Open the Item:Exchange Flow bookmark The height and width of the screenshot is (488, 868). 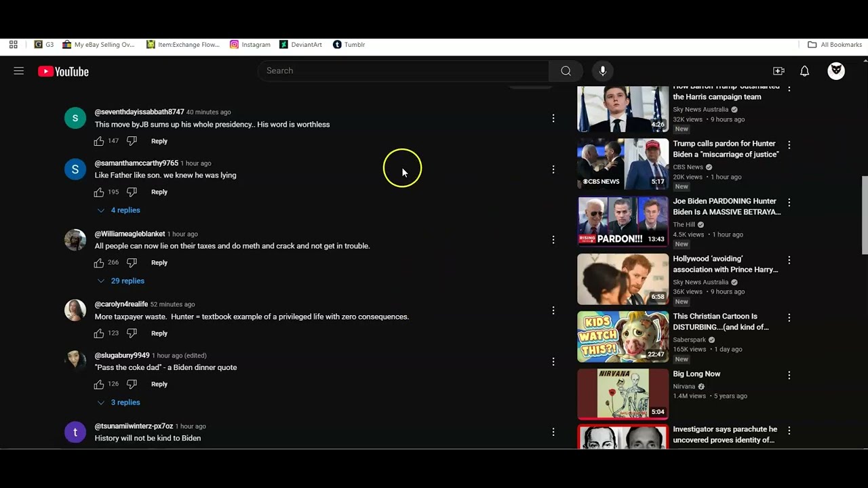[183, 45]
